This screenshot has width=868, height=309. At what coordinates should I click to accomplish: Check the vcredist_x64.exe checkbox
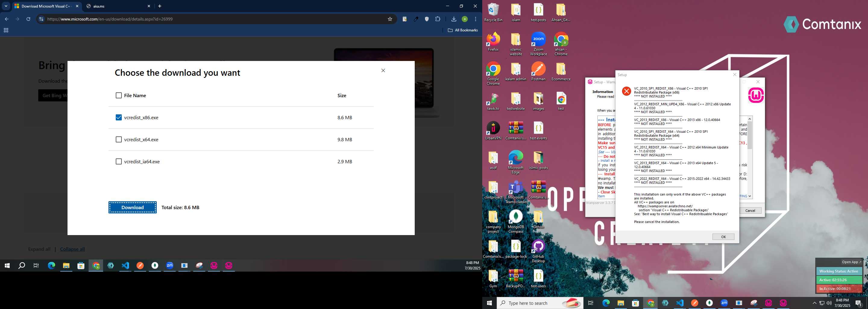click(x=119, y=139)
